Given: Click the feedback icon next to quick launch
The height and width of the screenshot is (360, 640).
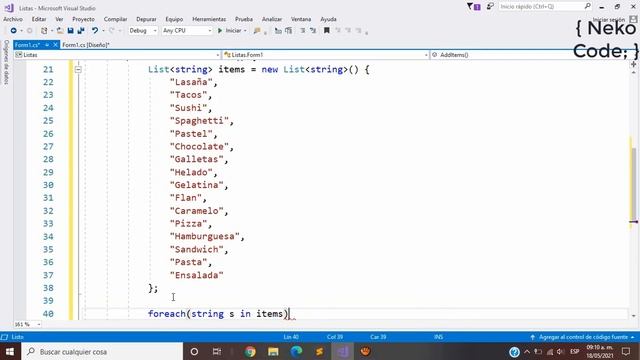Looking at the screenshot, I should tap(490, 7).
